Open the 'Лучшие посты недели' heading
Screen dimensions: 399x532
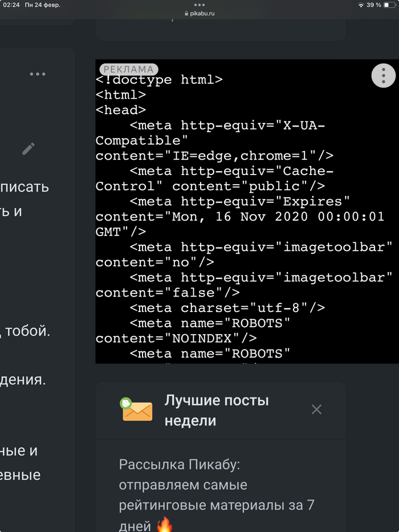pos(217,411)
